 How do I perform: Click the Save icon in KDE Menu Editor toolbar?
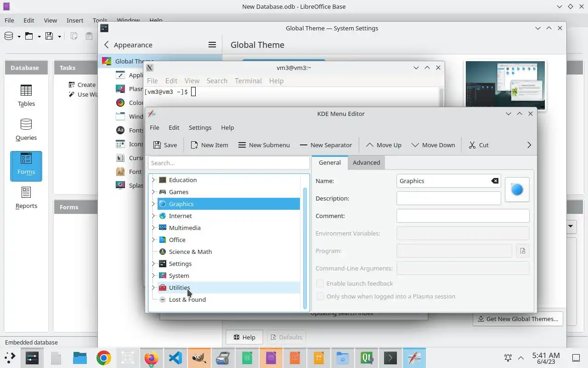point(165,145)
